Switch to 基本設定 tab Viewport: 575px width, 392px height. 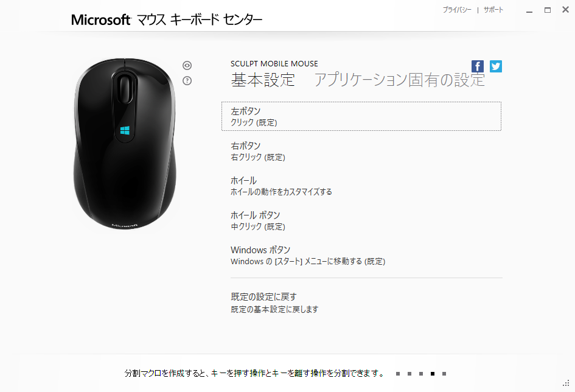tap(263, 80)
